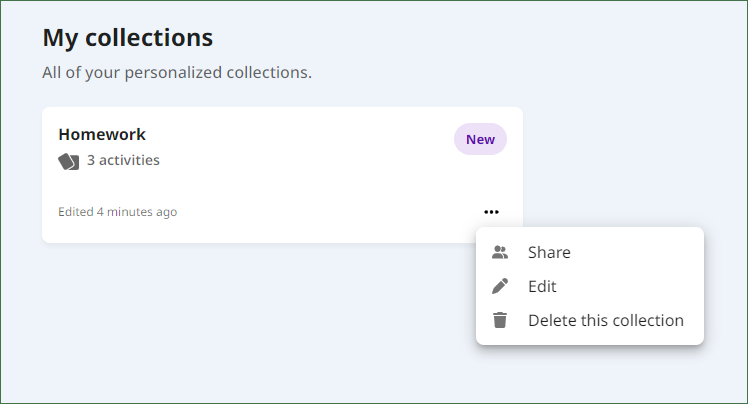The image size is (748, 404).
Task: Click the people icon beside Share
Action: [500, 252]
